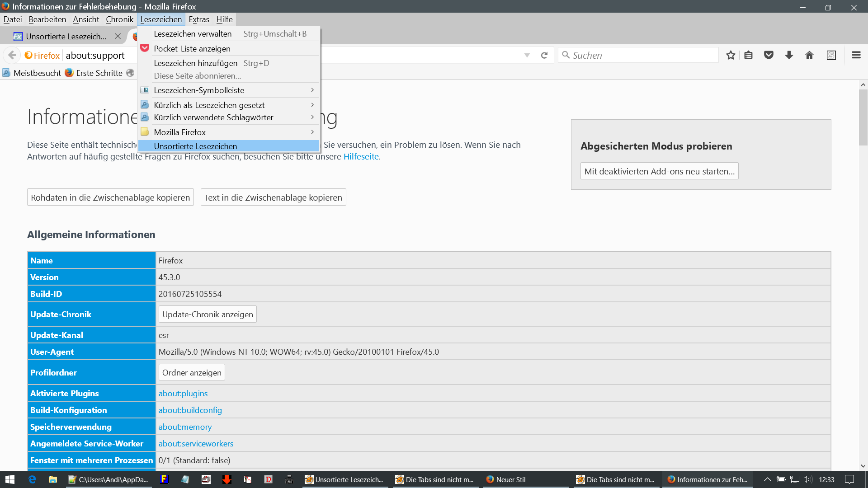Open the URL bar history dropdown arrow

[x=527, y=55]
